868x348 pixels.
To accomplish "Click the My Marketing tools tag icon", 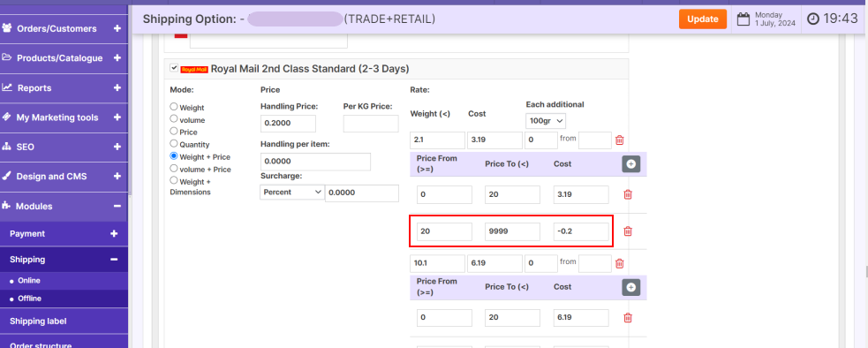I will [7, 117].
